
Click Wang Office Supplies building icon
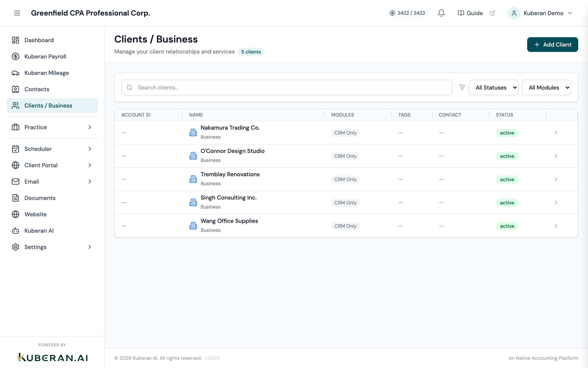pyautogui.click(x=193, y=226)
